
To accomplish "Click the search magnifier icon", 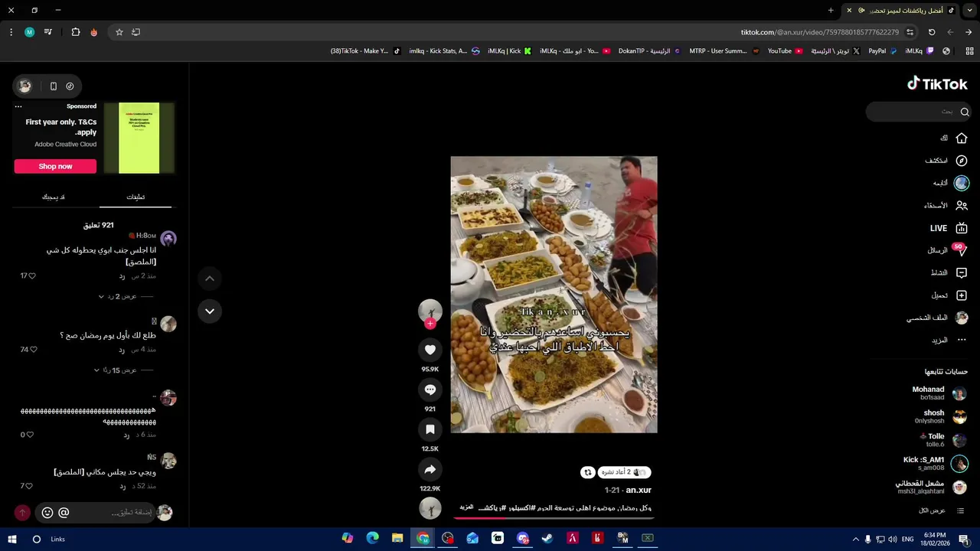I will [965, 112].
